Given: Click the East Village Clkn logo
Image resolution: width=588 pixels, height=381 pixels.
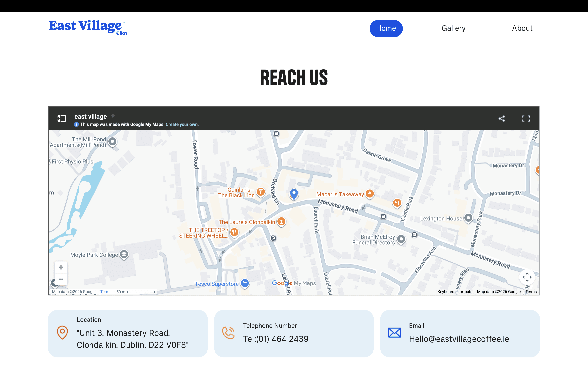Looking at the screenshot, I should 88,27.
